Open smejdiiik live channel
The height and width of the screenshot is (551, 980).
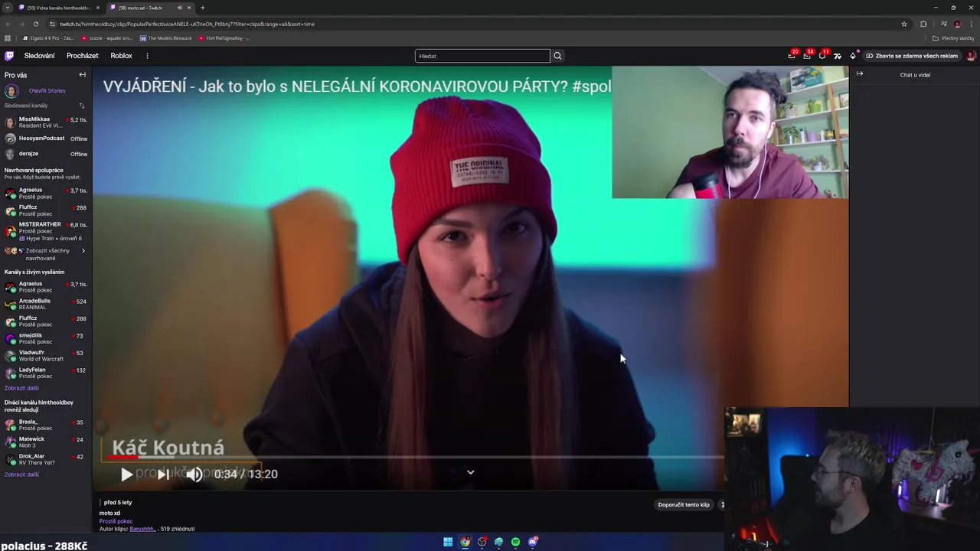[46, 338]
